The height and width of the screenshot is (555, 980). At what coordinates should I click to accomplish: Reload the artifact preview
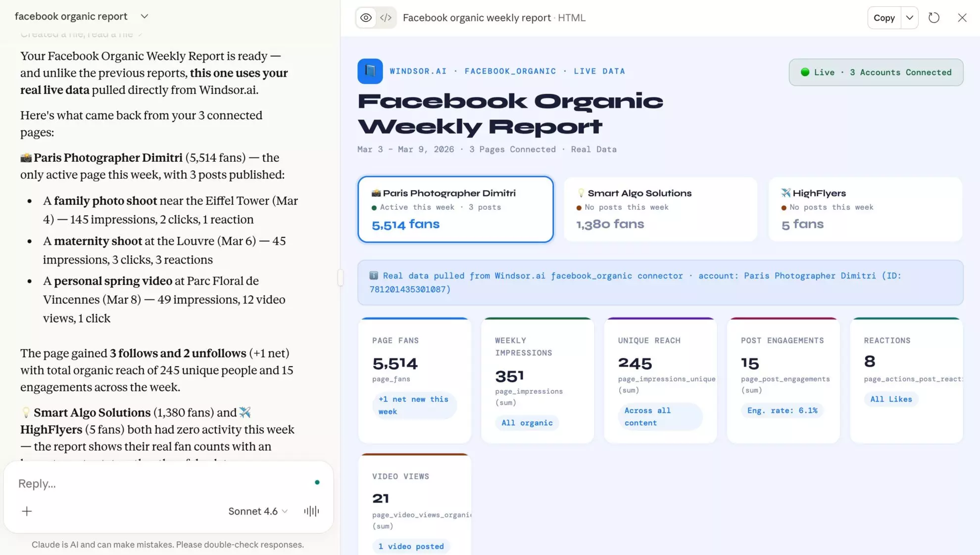pyautogui.click(x=934, y=18)
